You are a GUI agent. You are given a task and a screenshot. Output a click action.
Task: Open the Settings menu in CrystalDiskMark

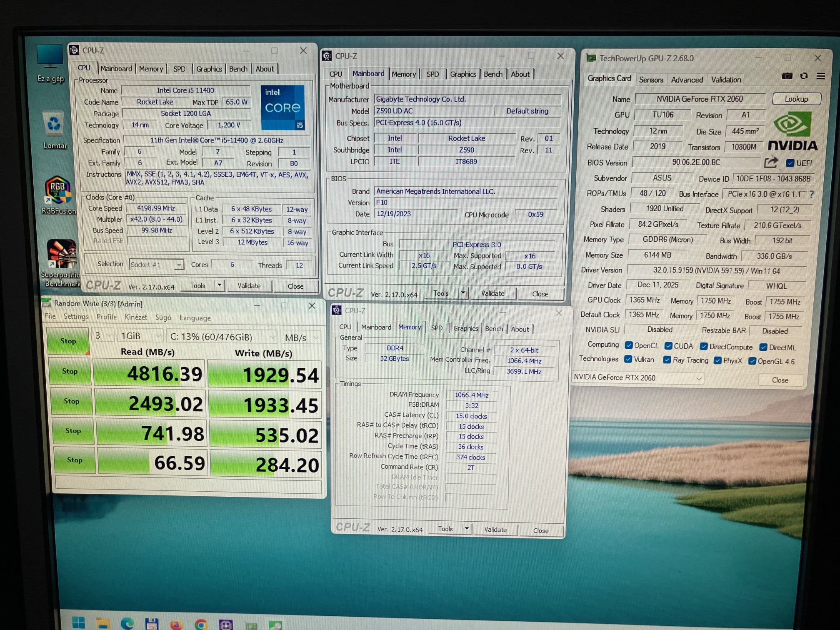point(76,317)
